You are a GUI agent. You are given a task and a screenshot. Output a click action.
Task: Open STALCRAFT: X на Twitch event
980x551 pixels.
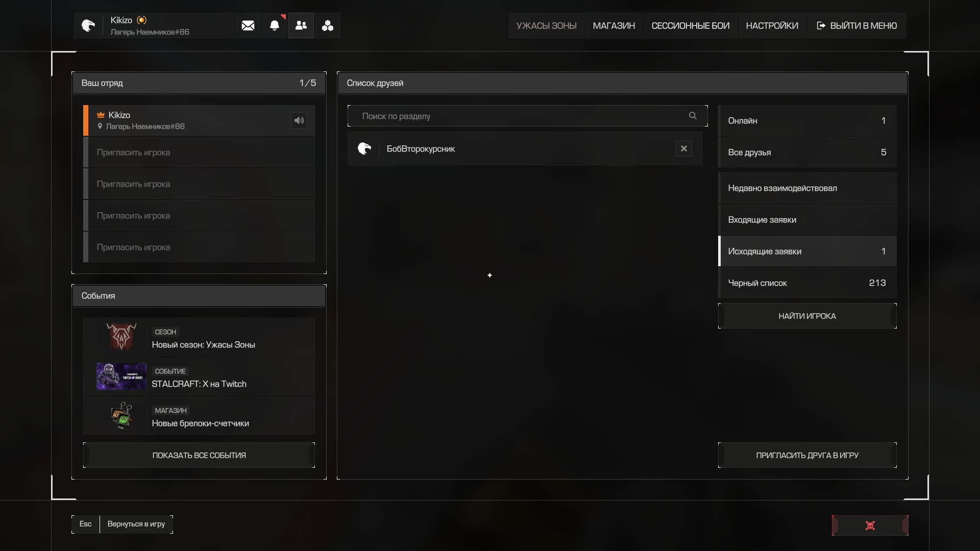[x=199, y=377]
